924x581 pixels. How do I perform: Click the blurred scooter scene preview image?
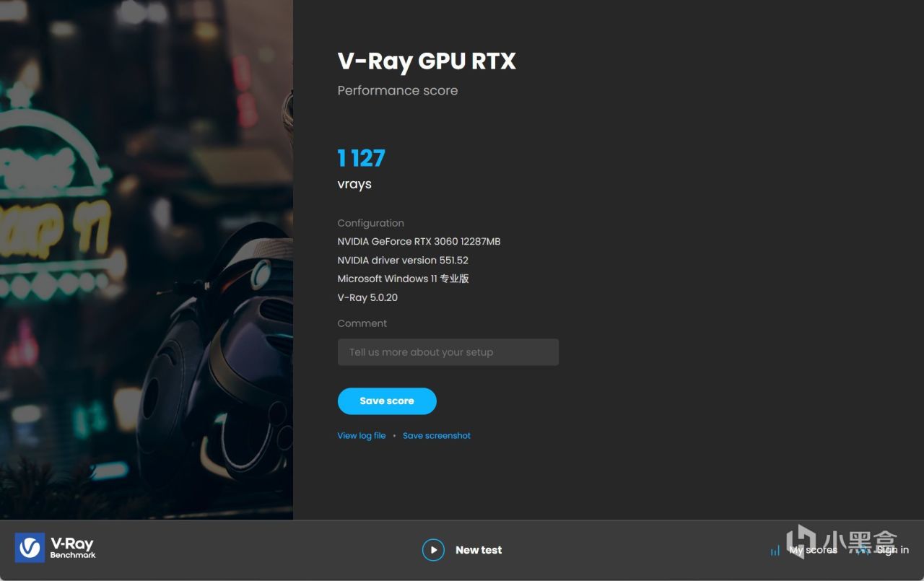tap(147, 260)
